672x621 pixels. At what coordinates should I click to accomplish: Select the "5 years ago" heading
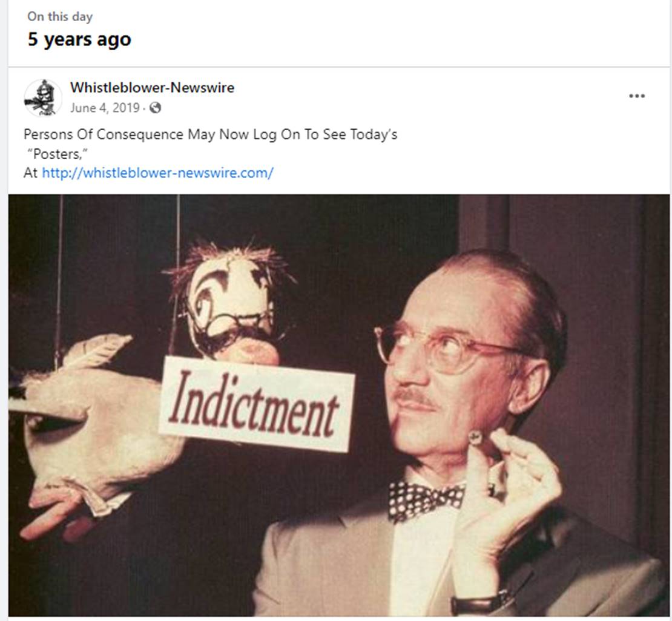(x=79, y=39)
